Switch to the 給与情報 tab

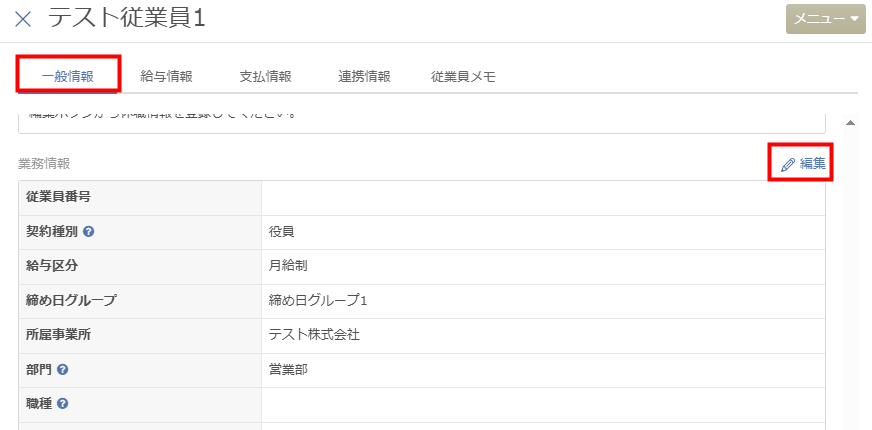(166, 77)
